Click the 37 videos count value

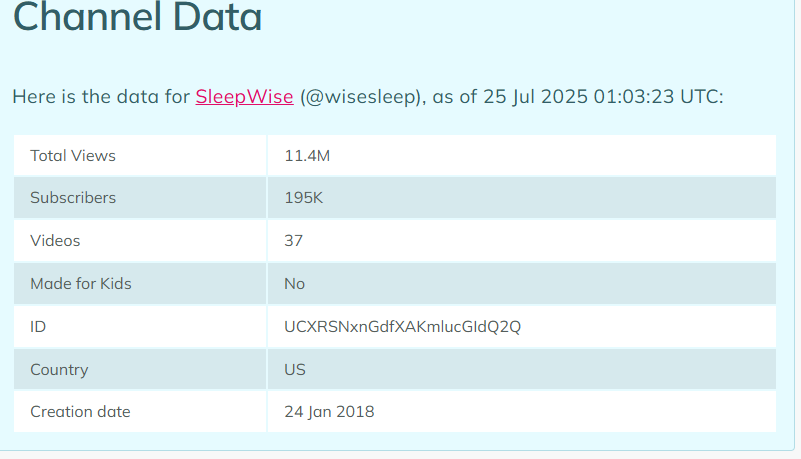pyautogui.click(x=293, y=241)
